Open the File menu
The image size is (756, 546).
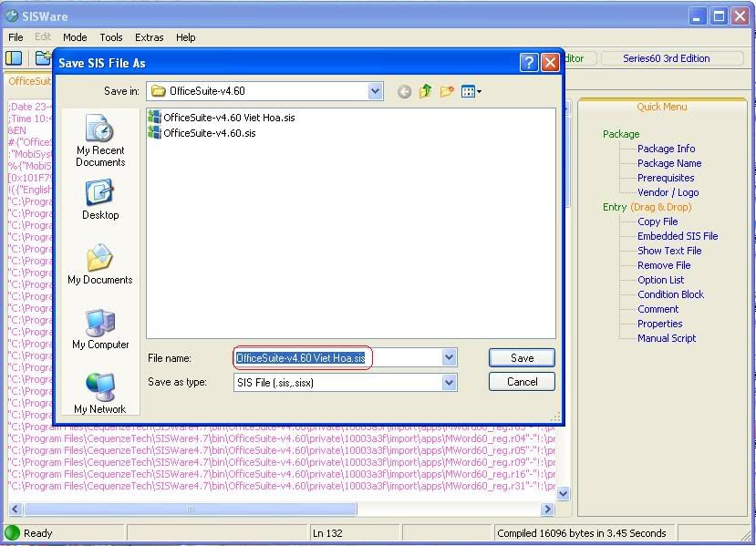click(x=16, y=37)
